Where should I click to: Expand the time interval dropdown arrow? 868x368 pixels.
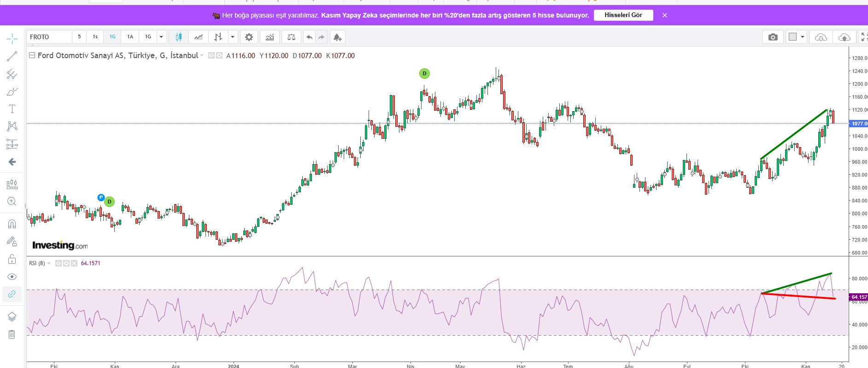pos(161,37)
